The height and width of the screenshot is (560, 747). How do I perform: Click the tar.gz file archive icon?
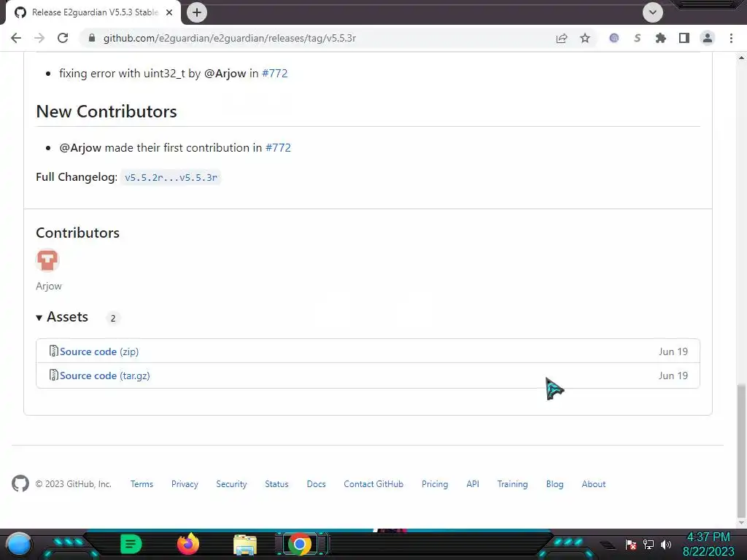coord(54,376)
